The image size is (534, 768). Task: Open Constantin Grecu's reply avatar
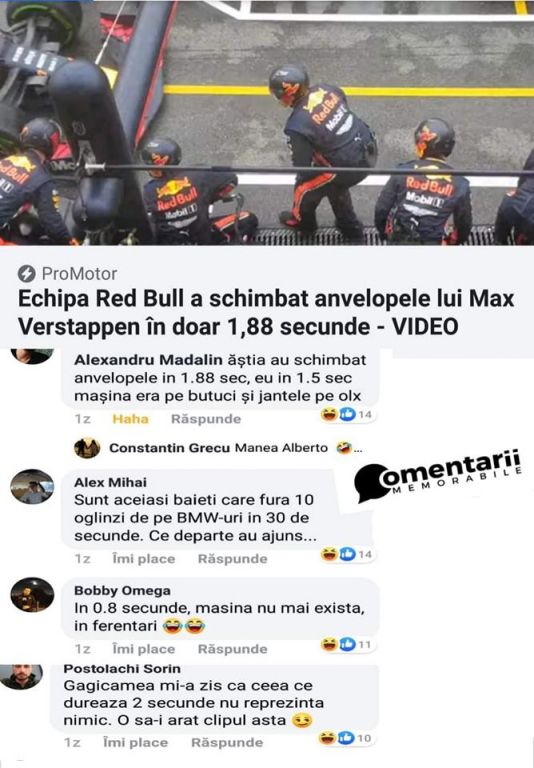(x=87, y=448)
